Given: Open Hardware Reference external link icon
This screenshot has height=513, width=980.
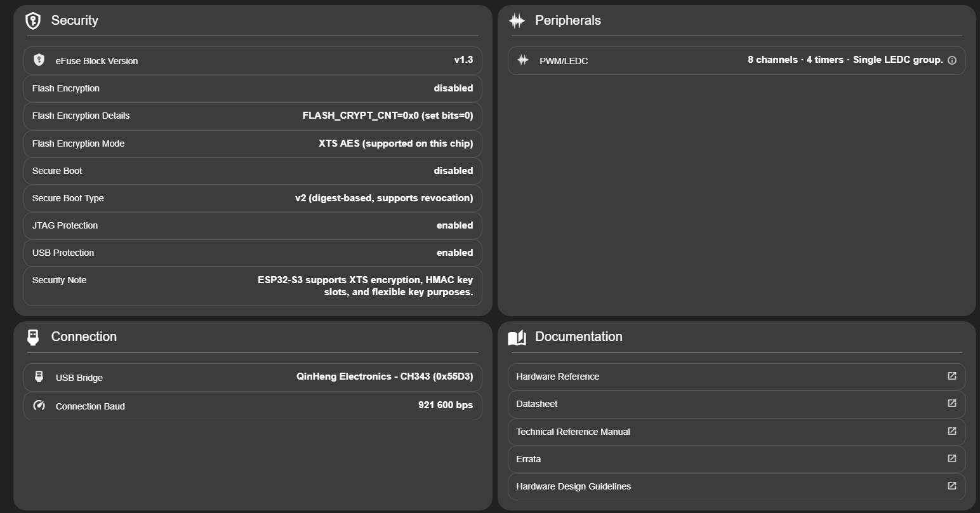Looking at the screenshot, I should pos(952,376).
